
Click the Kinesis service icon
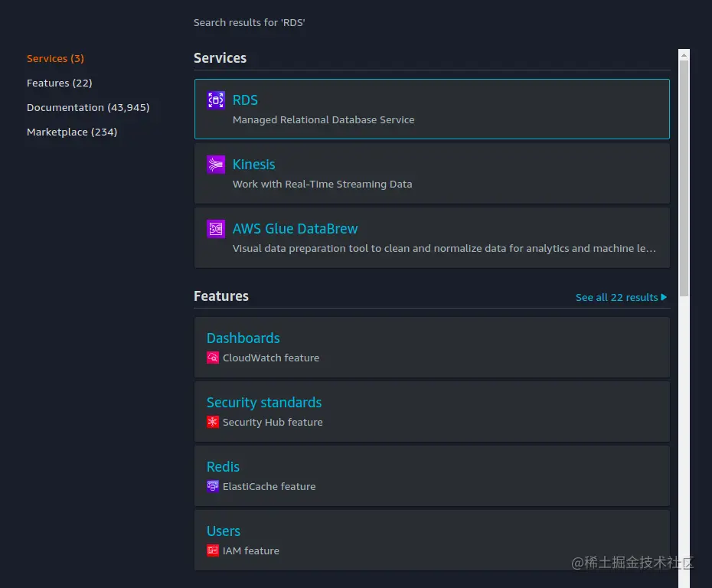pyautogui.click(x=216, y=165)
